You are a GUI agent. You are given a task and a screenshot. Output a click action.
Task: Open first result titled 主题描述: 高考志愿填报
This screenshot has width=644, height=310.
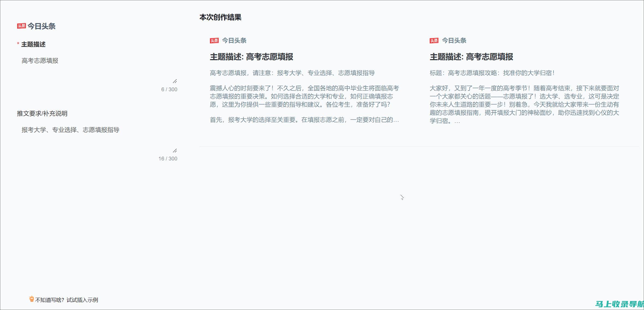click(x=251, y=57)
